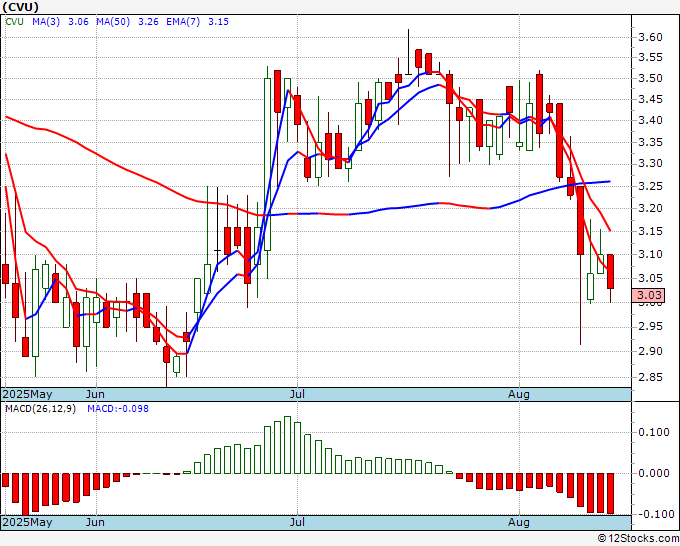Viewport: 680px width, 546px height.
Task: Click the MACD:-0.098 value readout
Action: [x=118, y=409]
